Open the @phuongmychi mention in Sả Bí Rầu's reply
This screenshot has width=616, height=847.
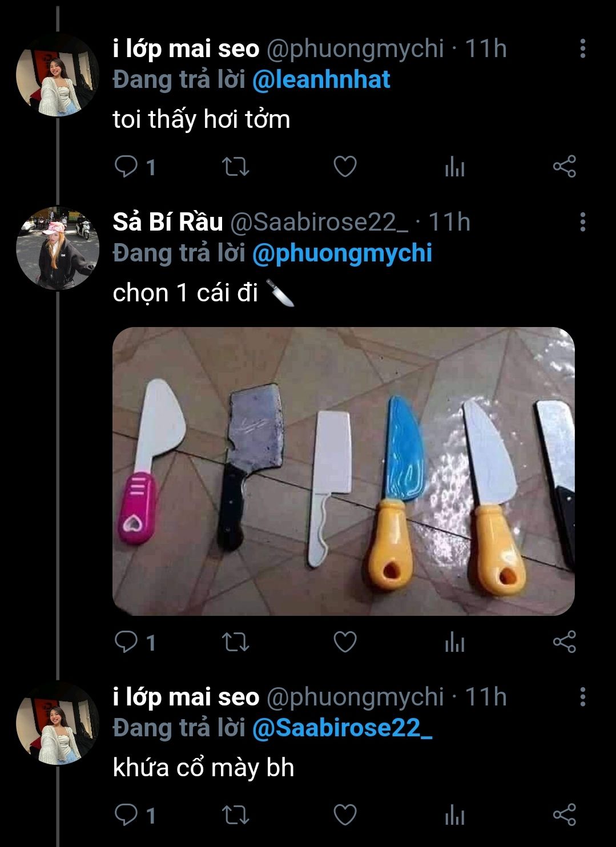coord(341,253)
